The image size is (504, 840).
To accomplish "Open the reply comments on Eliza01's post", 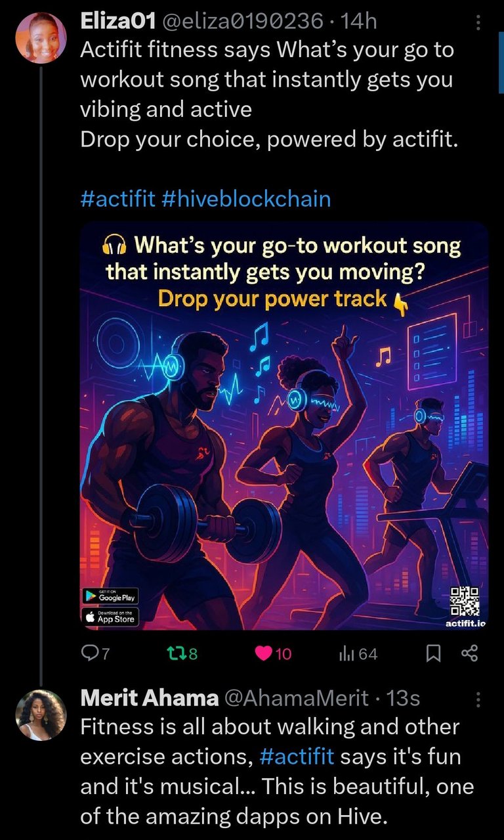I will tap(93, 653).
